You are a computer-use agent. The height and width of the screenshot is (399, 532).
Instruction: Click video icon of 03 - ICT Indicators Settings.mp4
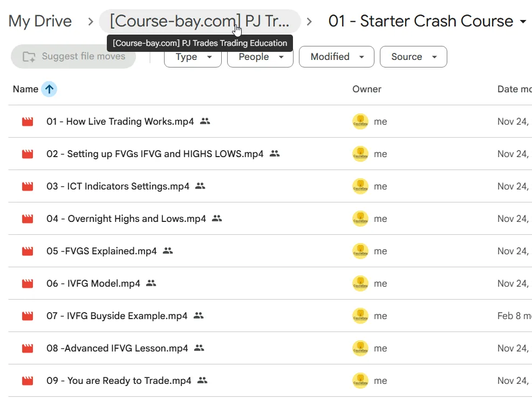click(28, 186)
